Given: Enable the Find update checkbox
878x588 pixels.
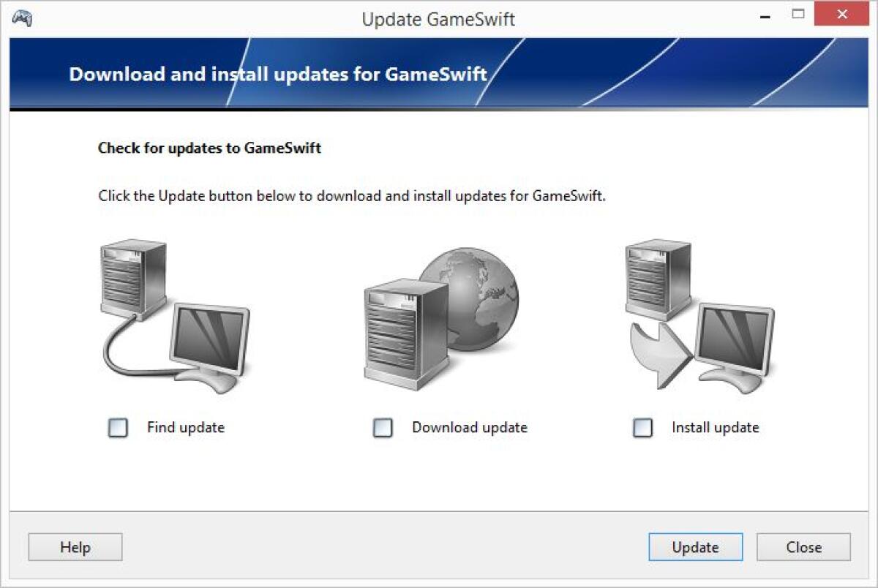Looking at the screenshot, I should click(x=117, y=428).
